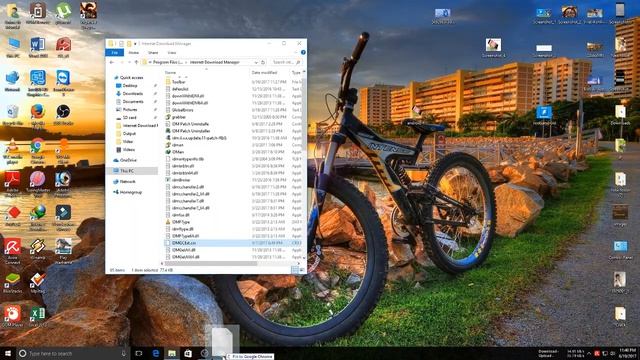The height and width of the screenshot is (360, 640).
Task: Open Word 2013 desktop shortcut
Action: (38, 47)
